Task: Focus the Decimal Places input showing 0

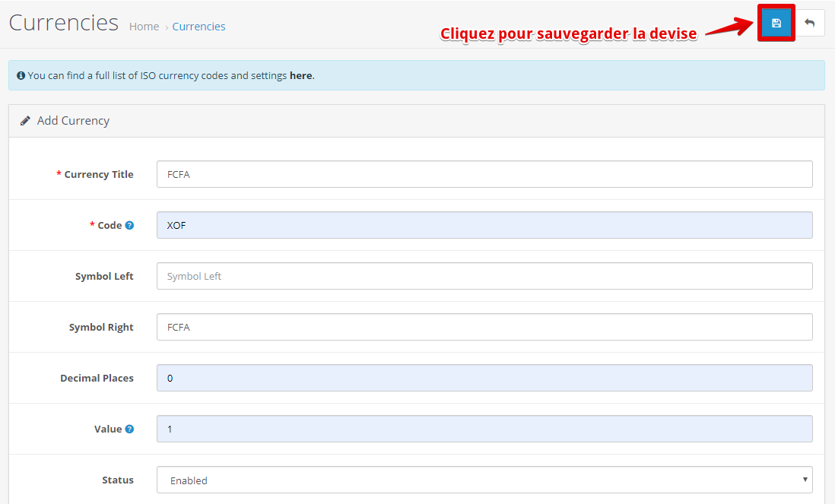Action: [484, 378]
